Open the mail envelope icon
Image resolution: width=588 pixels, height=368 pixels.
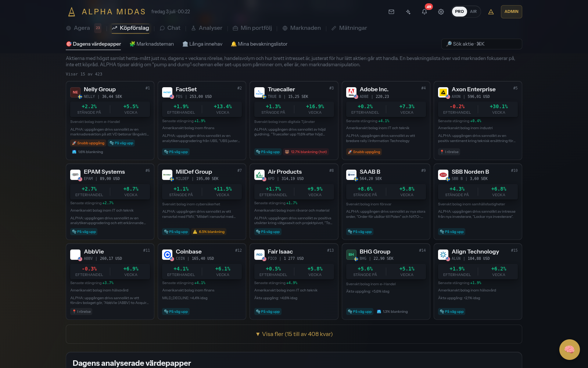click(x=391, y=12)
